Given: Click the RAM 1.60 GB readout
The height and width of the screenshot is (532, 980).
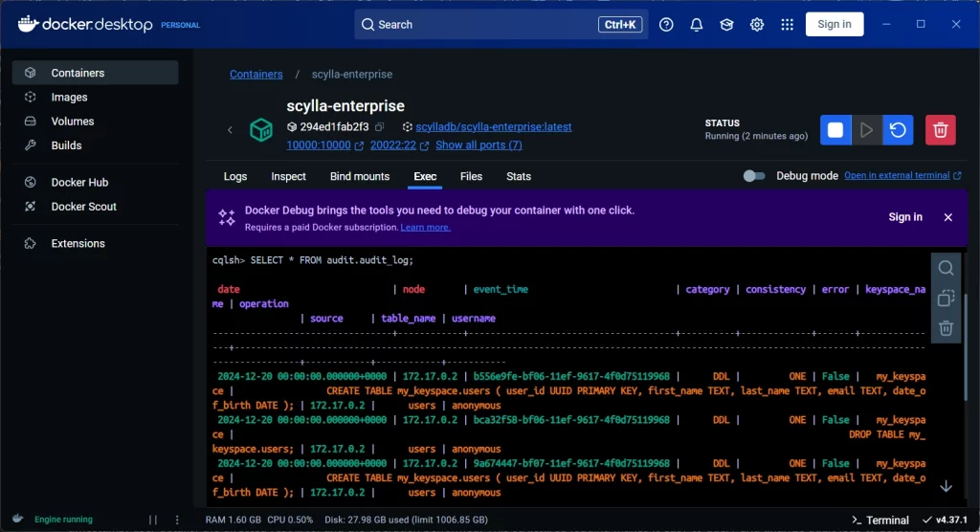Looking at the screenshot, I should [234, 520].
